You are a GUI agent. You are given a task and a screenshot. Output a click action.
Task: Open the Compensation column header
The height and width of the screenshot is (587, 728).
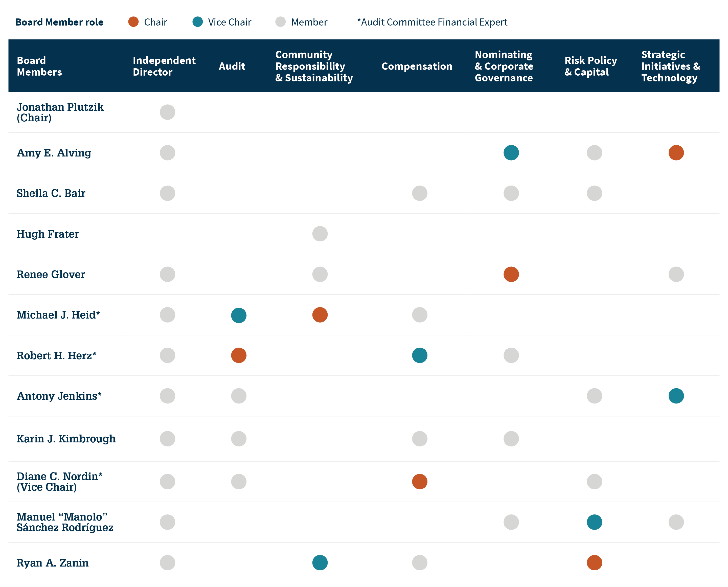point(417,66)
